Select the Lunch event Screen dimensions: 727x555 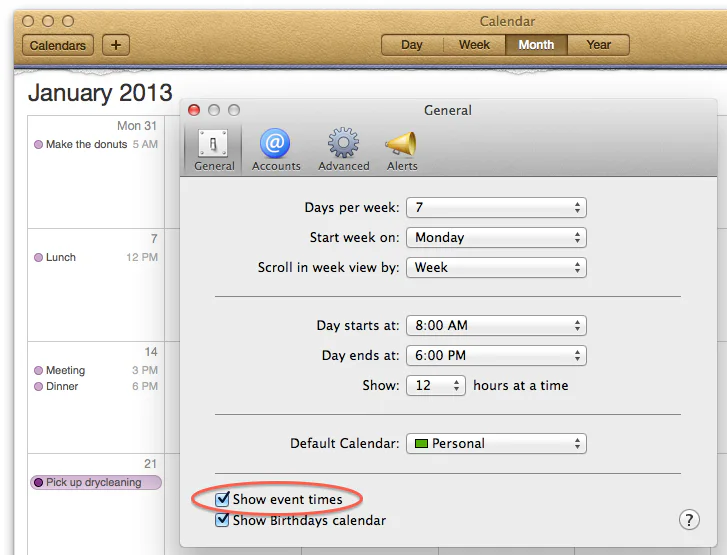[96, 257]
